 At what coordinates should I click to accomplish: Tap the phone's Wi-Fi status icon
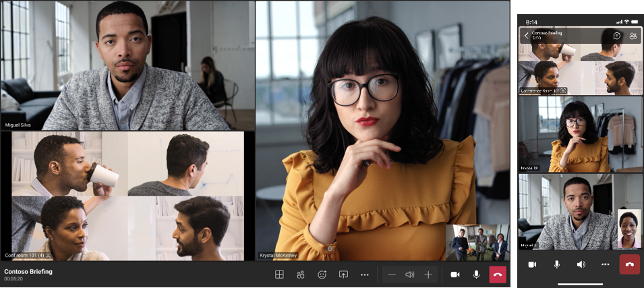click(x=626, y=22)
